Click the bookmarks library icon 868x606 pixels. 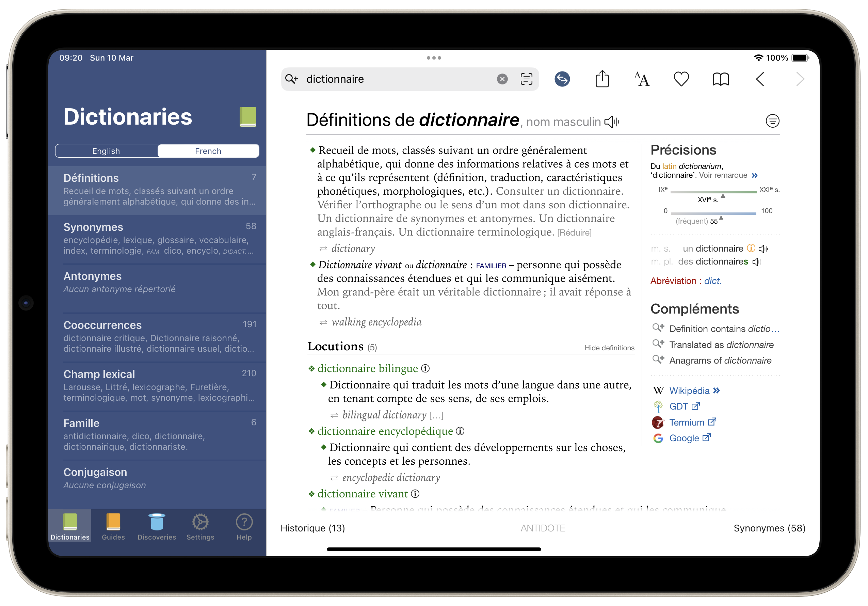coord(721,79)
